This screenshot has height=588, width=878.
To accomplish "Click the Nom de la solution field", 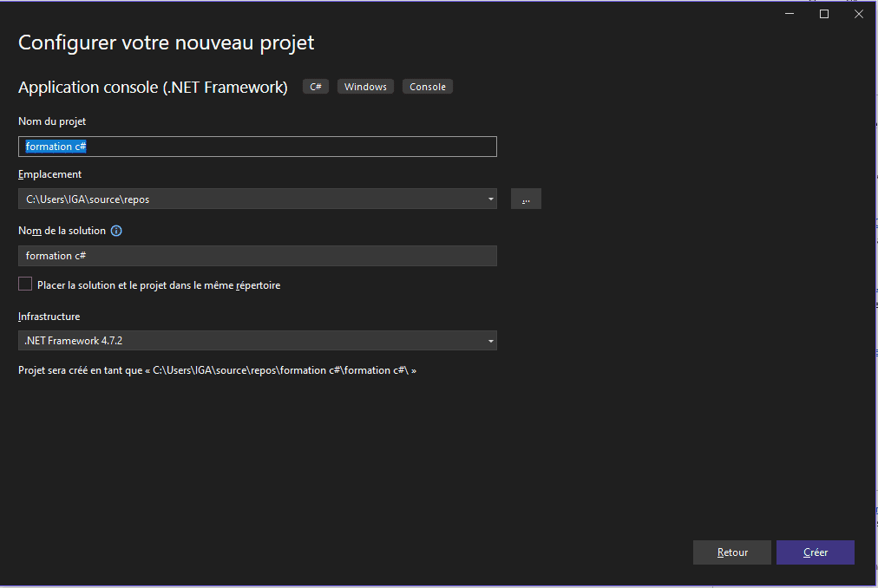I will tap(257, 256).
